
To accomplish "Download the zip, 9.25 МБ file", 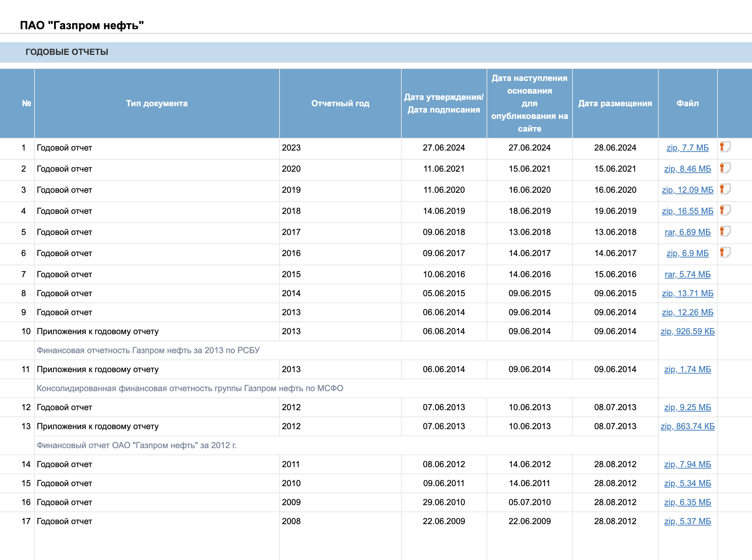I will (x=688, y=407).
